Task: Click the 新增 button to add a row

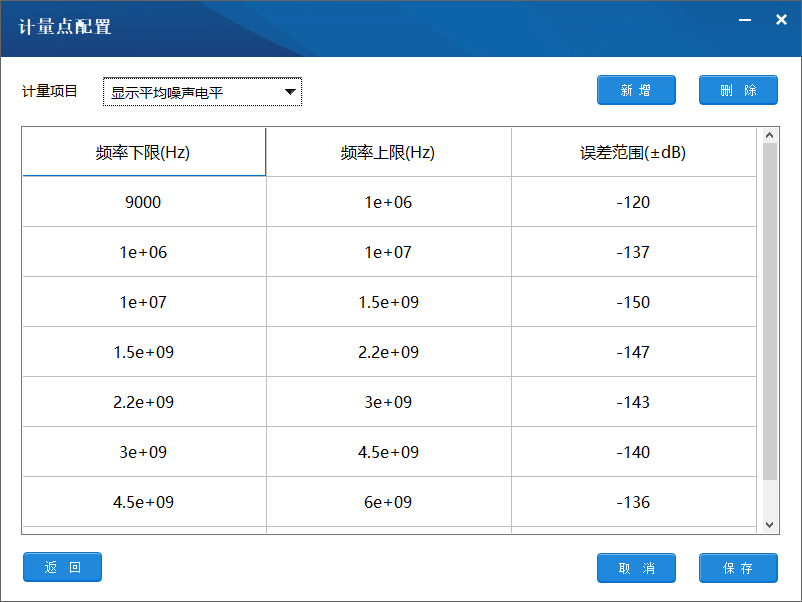Action: point(636,90)
